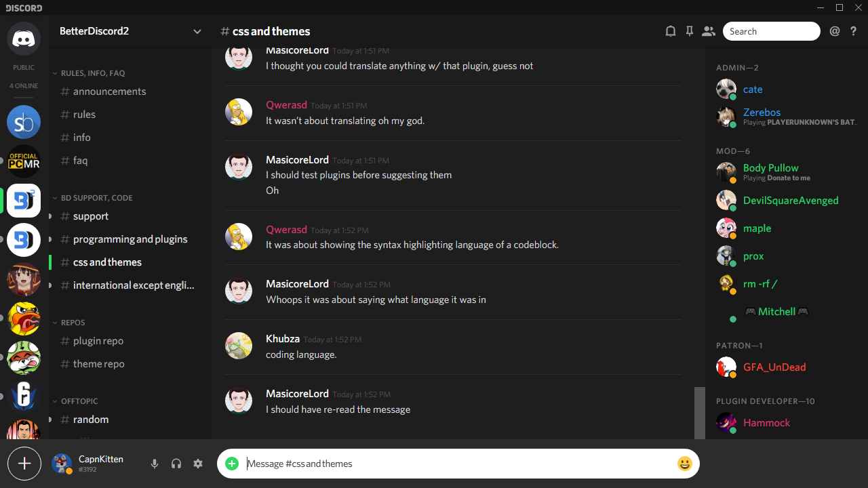Mute your microphone
This screenshot has width=868, height=488.
point(154,464)
